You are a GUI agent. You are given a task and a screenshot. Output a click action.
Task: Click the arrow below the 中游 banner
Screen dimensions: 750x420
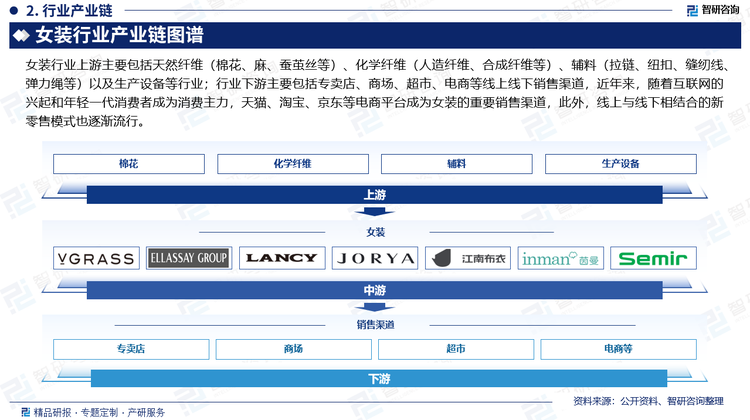(x=375, y=307)
